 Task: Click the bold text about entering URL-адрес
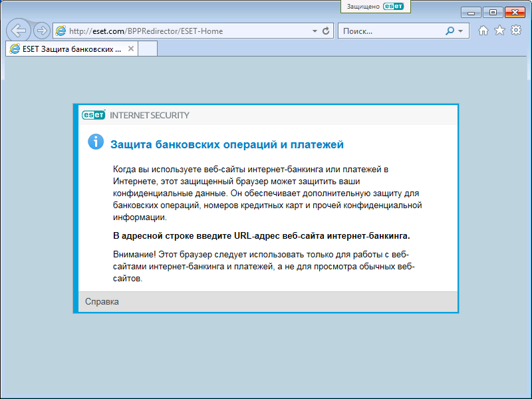coord(261,236)
